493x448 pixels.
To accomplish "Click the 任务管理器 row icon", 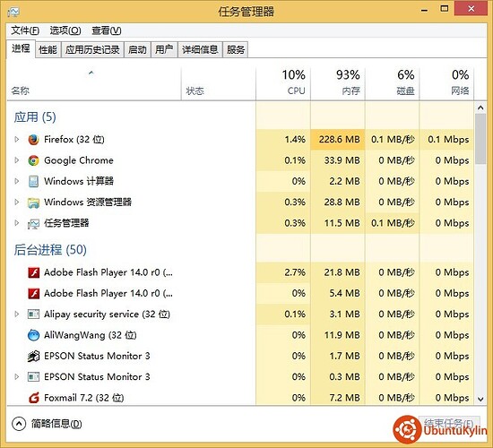I will [33, 223].
